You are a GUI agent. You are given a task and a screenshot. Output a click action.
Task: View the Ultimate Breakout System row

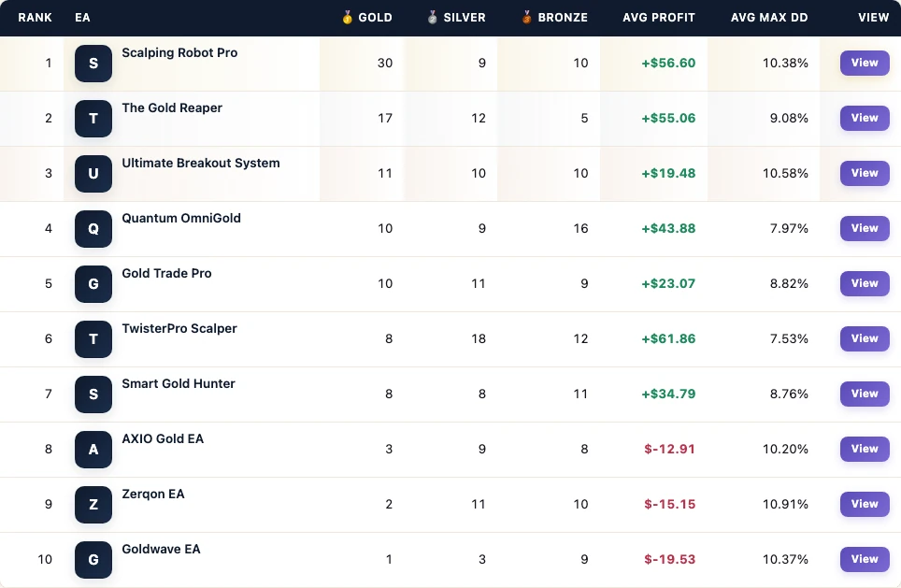coord(865,173)
